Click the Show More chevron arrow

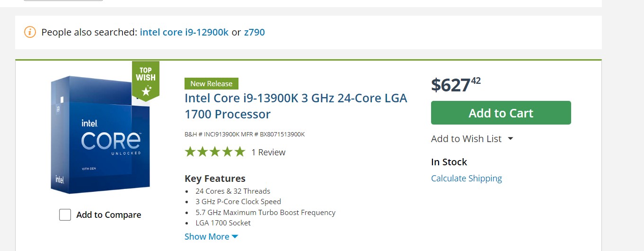pyautogui.click(x=235, y=237)
